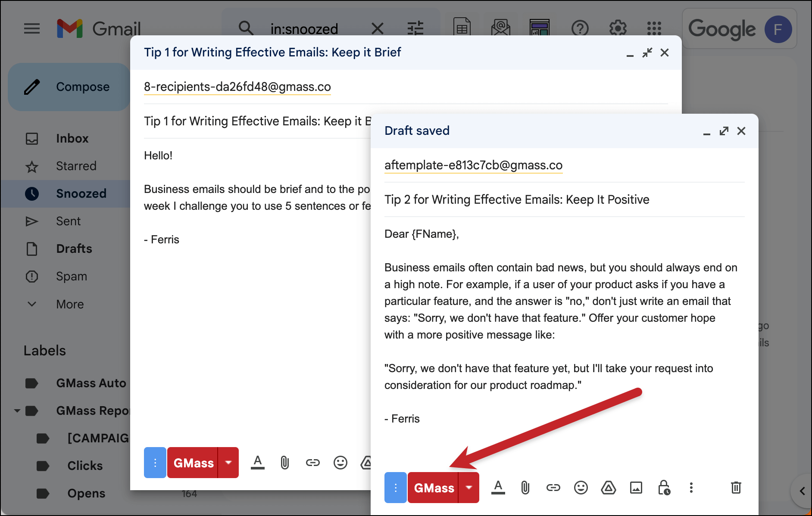This screenshot has width=812, height=516.
Task: Show the side panel chevron
Action: 803,491
